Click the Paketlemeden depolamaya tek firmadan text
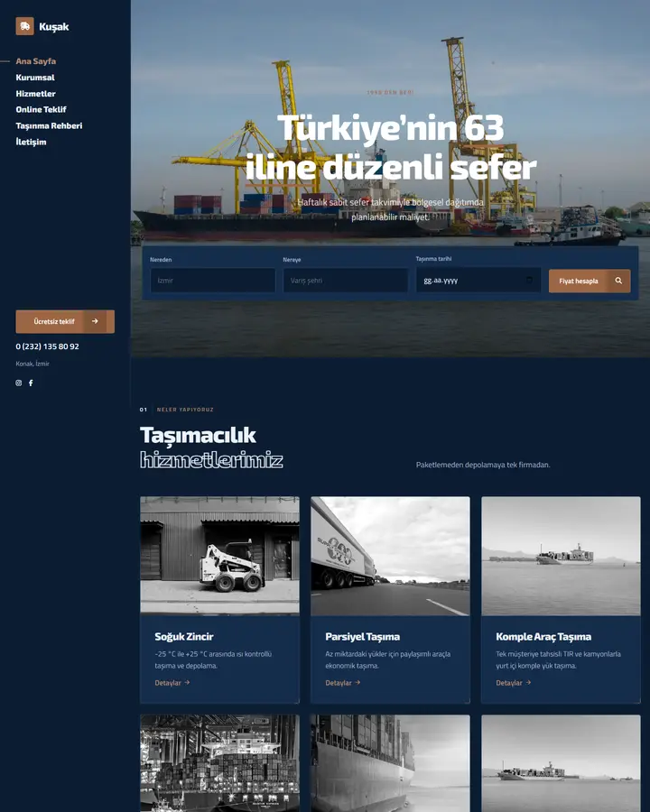The image size is (650, 812). (483, 465)
